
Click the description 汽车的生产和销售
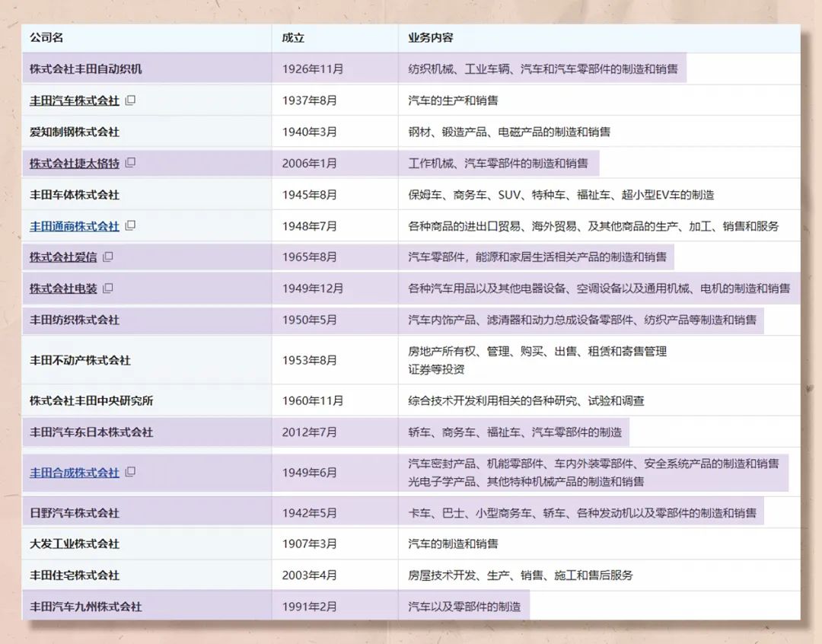[454, 100]
